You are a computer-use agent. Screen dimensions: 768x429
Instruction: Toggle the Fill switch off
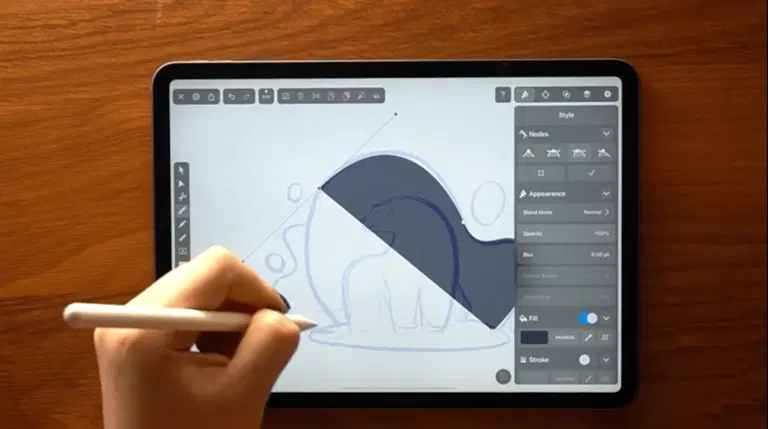(588, 318)
